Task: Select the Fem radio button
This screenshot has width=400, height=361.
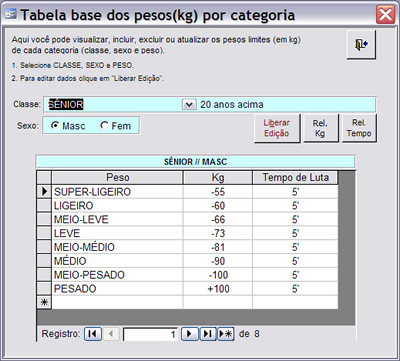Action: click(104, 126)
